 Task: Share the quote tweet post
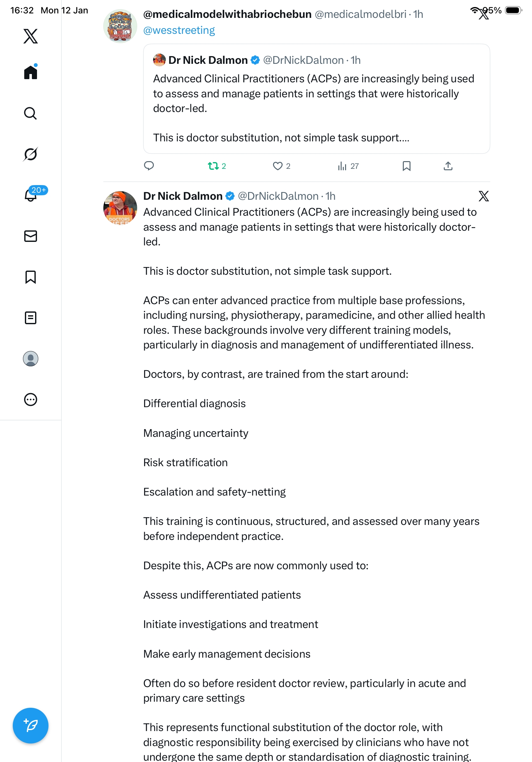(448, 166)
